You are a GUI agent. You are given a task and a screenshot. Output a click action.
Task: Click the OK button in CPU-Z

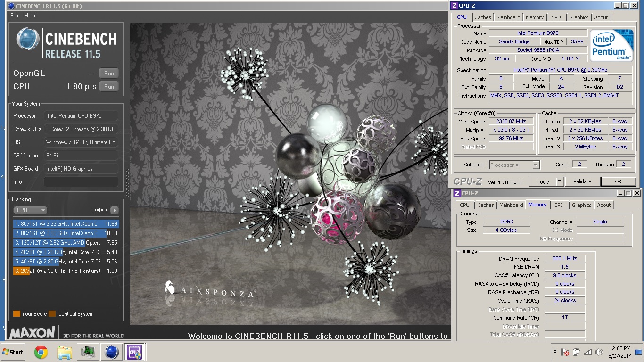tap(618, 181)
